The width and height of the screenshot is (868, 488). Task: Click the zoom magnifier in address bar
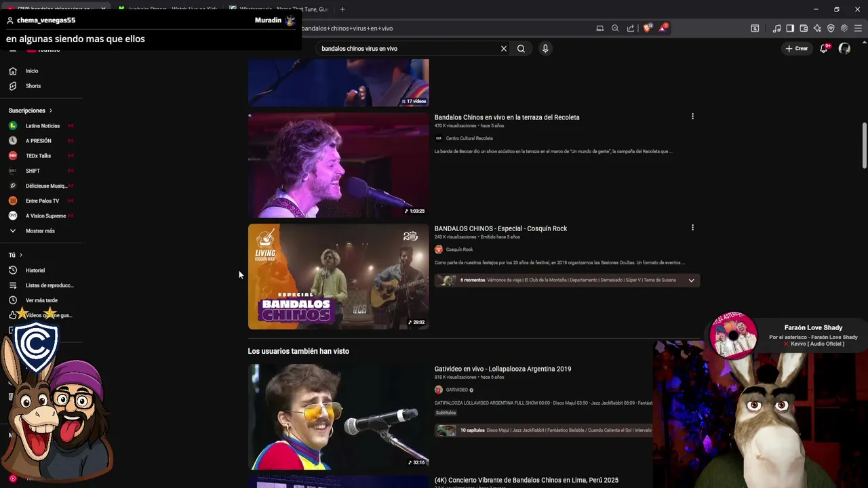pyautogui.click(x=615, y=28)
